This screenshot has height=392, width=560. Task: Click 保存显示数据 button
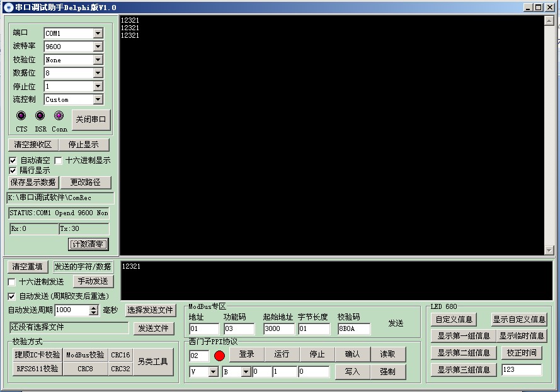tap(33, 182)
